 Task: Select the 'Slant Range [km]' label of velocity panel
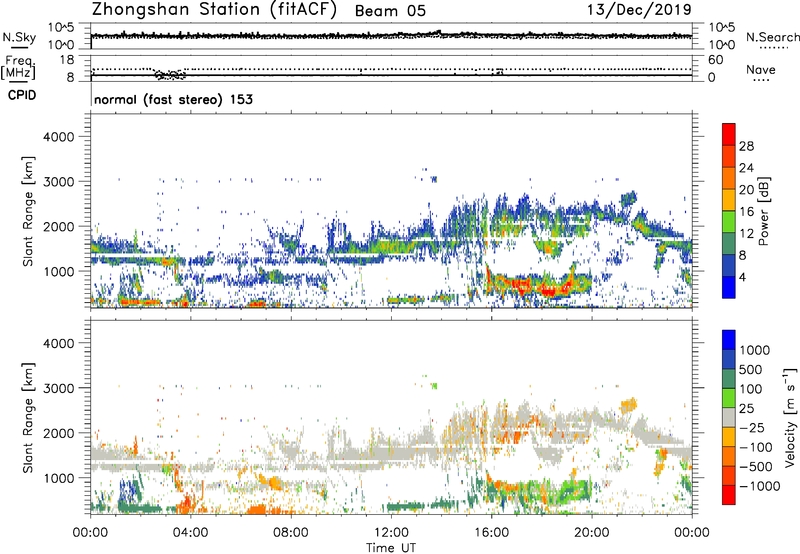[x=28, y=418]
